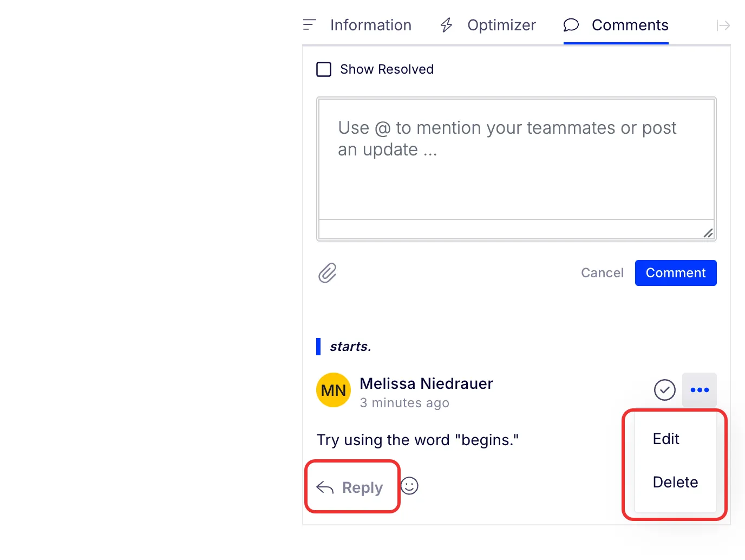745x560 pixels.
Task: Attach a file with the paperclip icon
Action: (328, 273)
